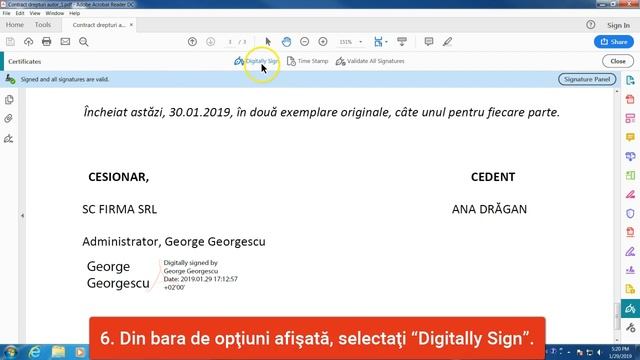Click the system volume tray icon

click(599, 352)
